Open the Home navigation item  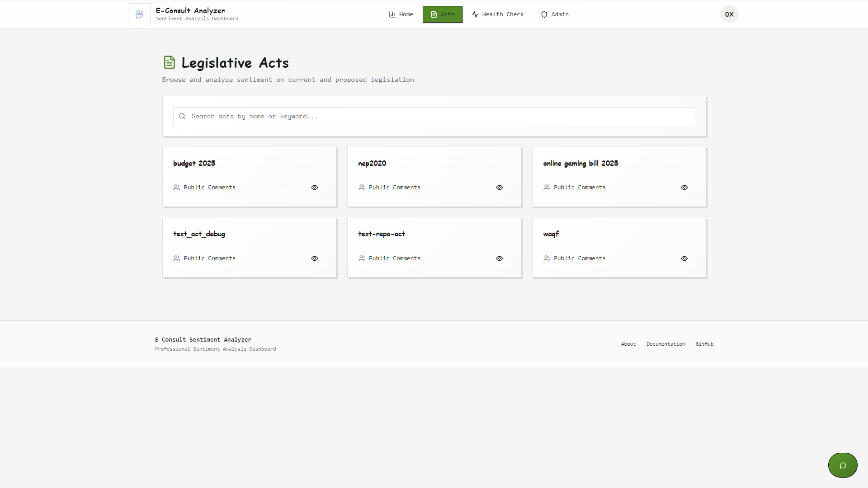pos(401,14)
